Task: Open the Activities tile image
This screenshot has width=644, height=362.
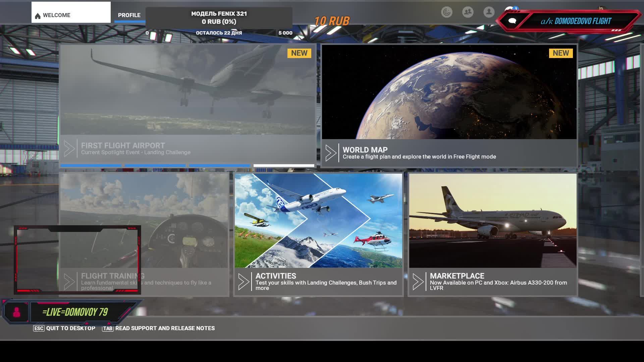Action: click(x=318, y=221)
